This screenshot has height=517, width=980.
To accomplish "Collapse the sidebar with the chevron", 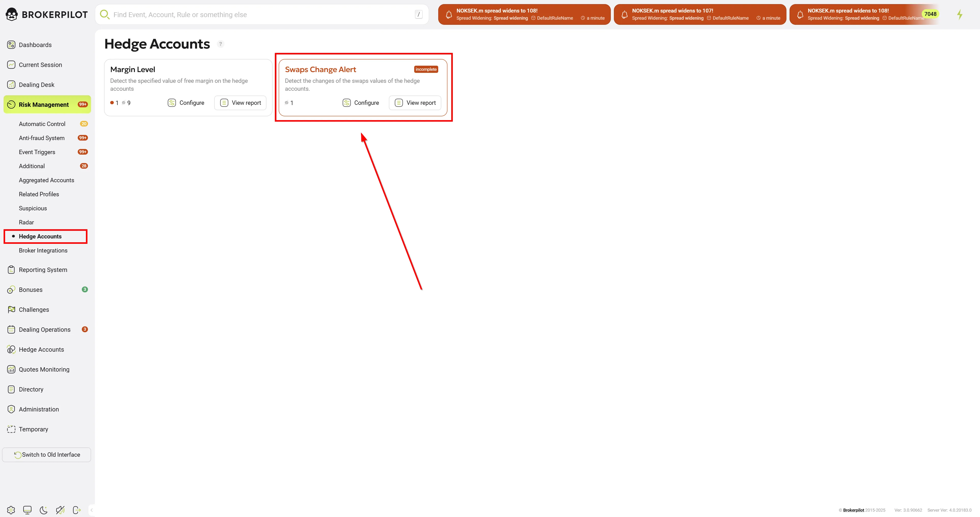I will (92, 510).
